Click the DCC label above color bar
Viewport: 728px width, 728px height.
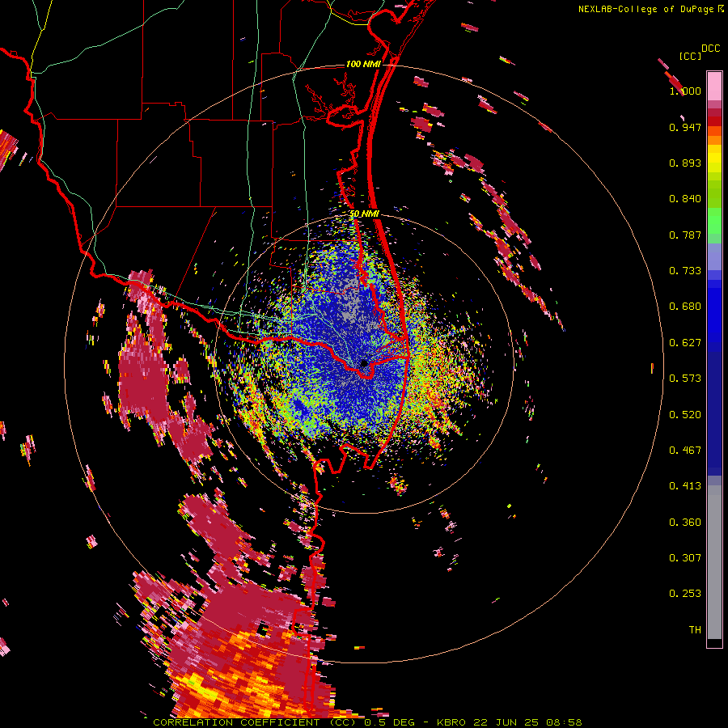pyautogui.click(x=711, y=49)
